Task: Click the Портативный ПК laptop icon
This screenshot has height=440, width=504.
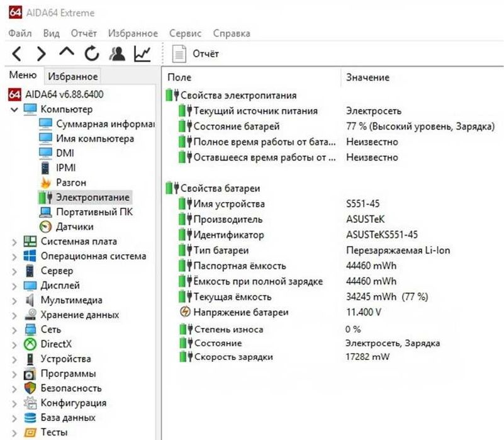Action: point(45,212)
